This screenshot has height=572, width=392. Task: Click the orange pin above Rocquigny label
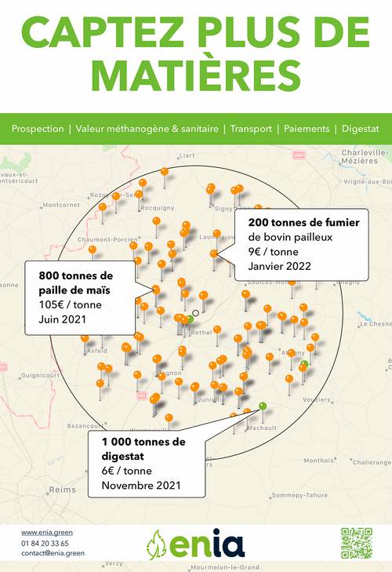[139, 194]
